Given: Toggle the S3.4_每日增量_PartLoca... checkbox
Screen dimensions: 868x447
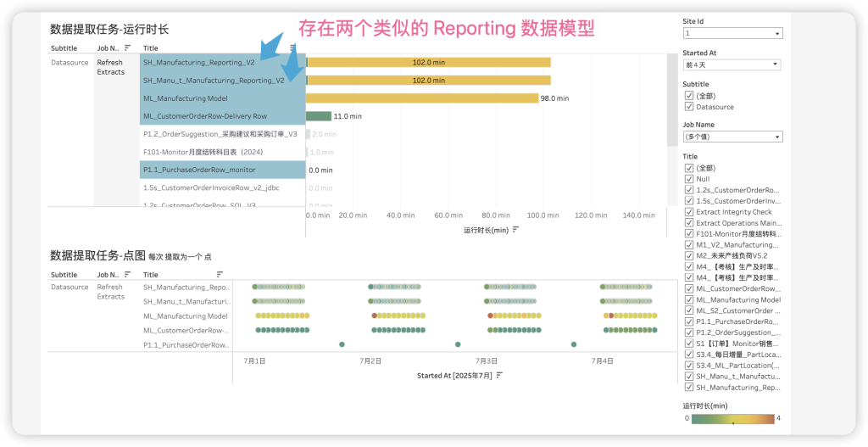Looking at the screenshot, I should click(x=689, y=355).
